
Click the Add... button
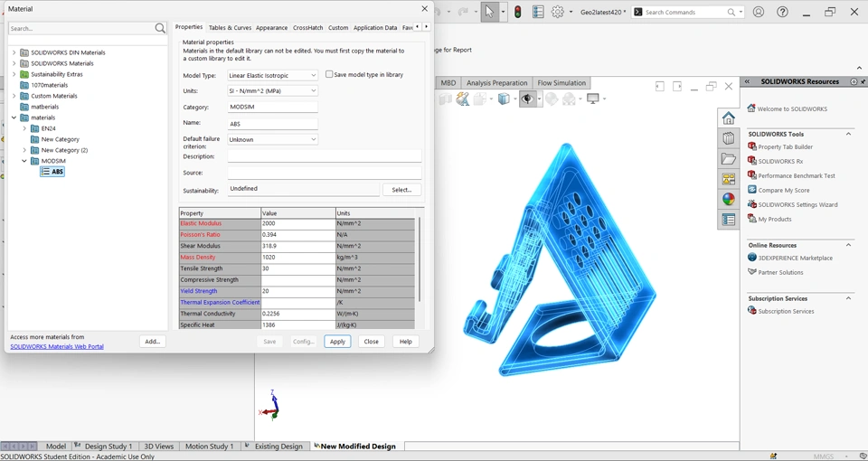tap(152, 342)
